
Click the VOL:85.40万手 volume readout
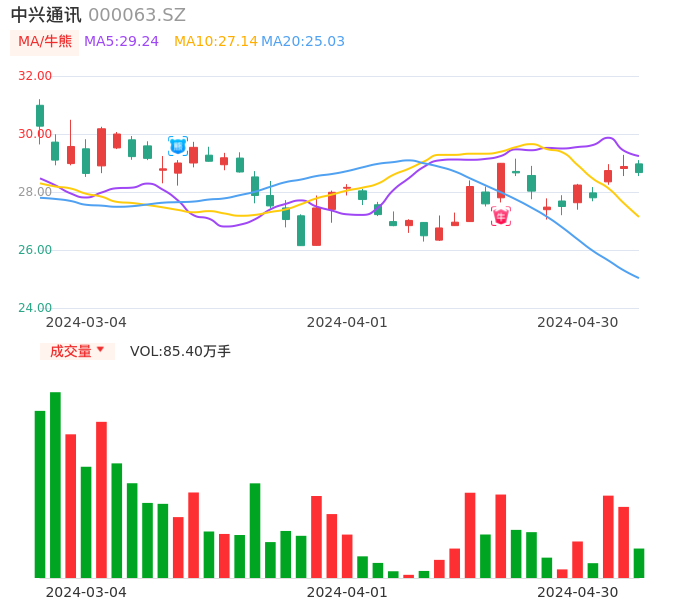(x=180, y=351)
